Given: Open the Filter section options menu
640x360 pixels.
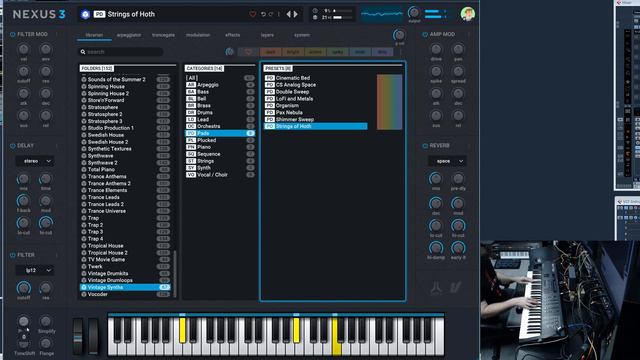Looking at the screenshot, I should point(57,255).
